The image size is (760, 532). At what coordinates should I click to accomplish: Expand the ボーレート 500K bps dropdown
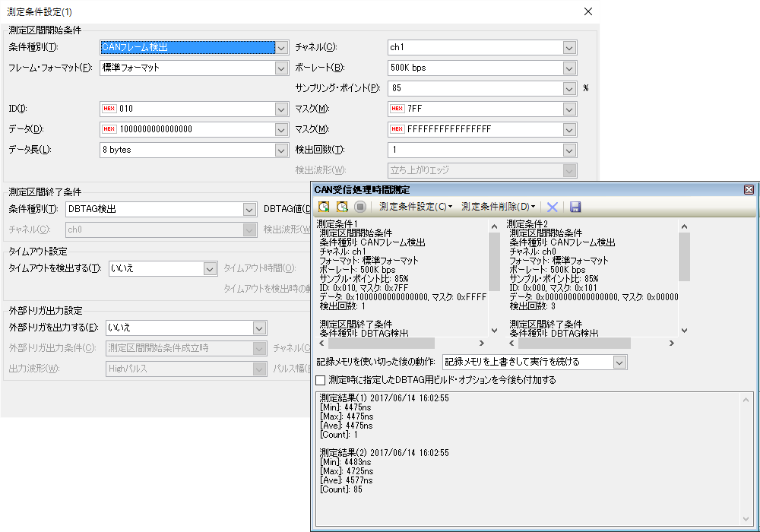[569, 68]
